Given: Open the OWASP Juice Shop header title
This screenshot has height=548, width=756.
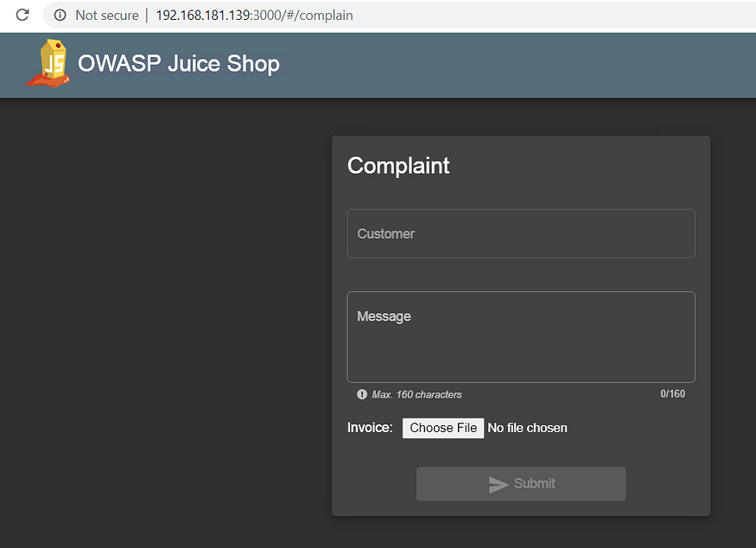Looking at the screenshot, I should tap(178, 63).
